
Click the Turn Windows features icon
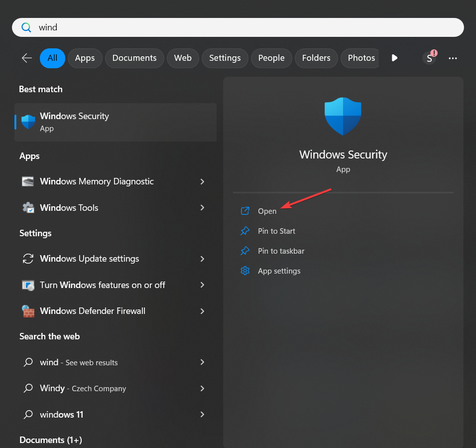(x=28, y=285)
